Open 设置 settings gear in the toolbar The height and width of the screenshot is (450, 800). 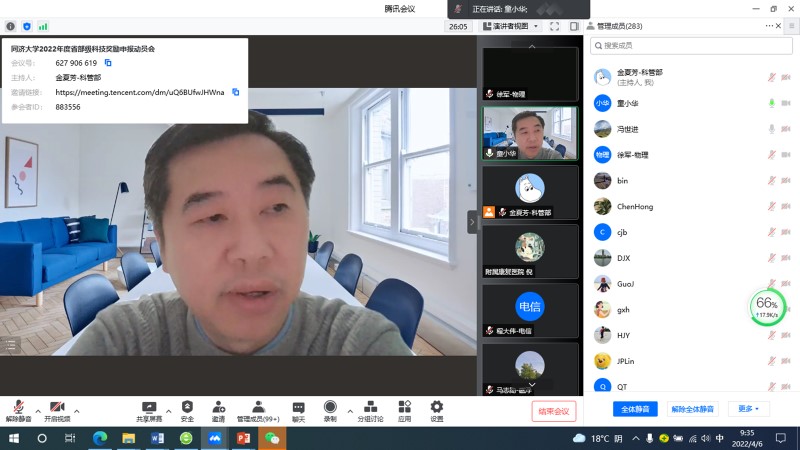(437, 411)
